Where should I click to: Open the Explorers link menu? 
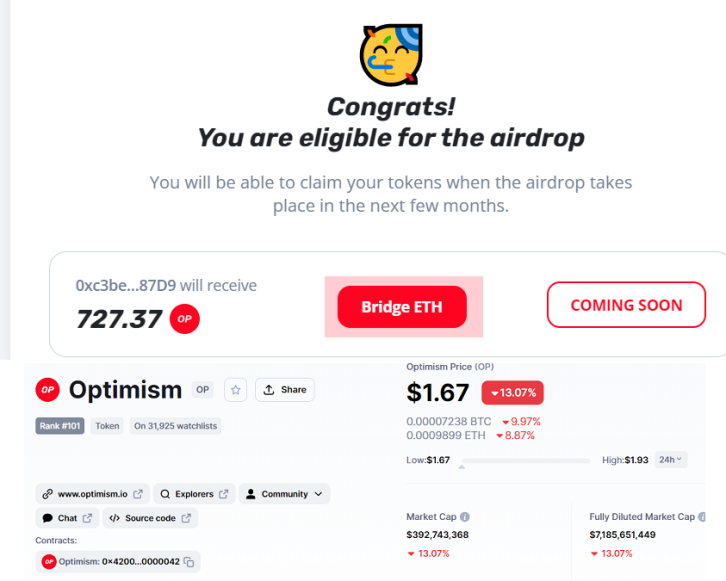pyautogui.click(x=195, y=494)
